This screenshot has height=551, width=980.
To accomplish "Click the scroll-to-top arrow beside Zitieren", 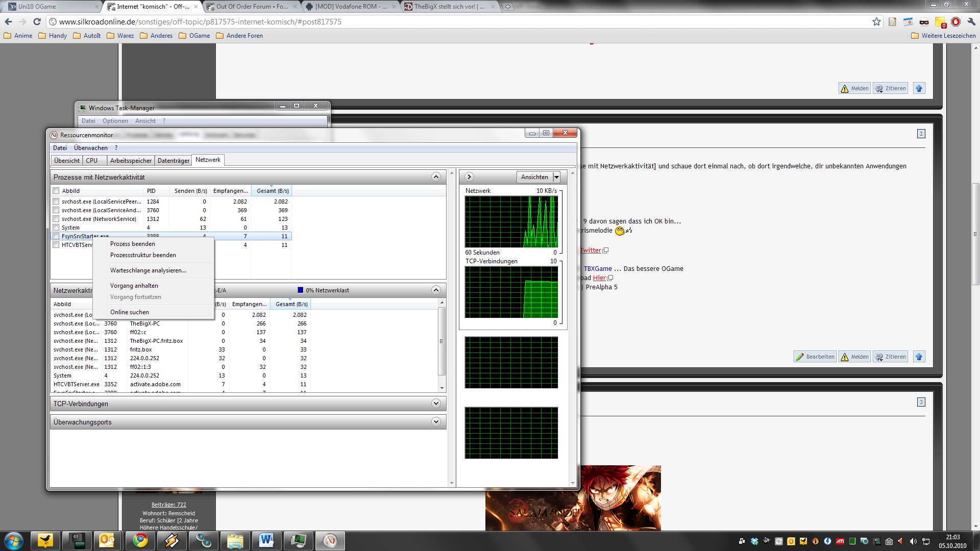I will pos(919,88).
